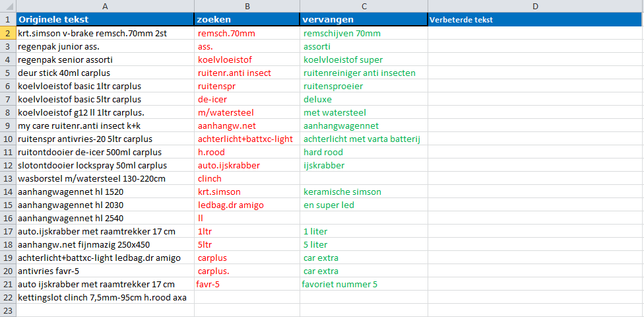
Task: Click the select-all corner triangle
Action: coord(8,6)
